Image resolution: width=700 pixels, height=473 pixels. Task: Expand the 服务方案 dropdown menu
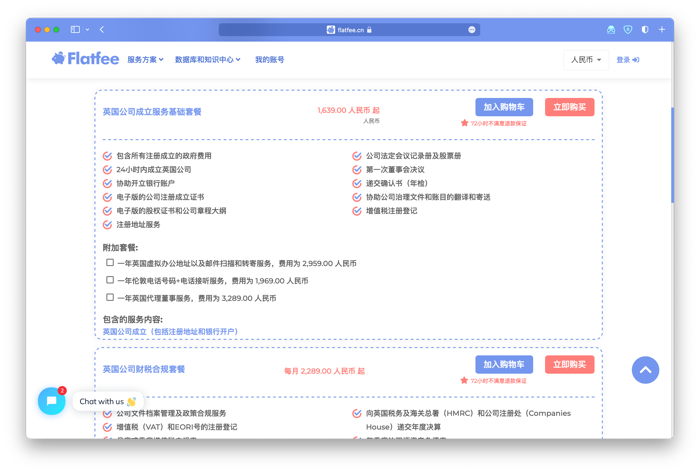[145, 60]
